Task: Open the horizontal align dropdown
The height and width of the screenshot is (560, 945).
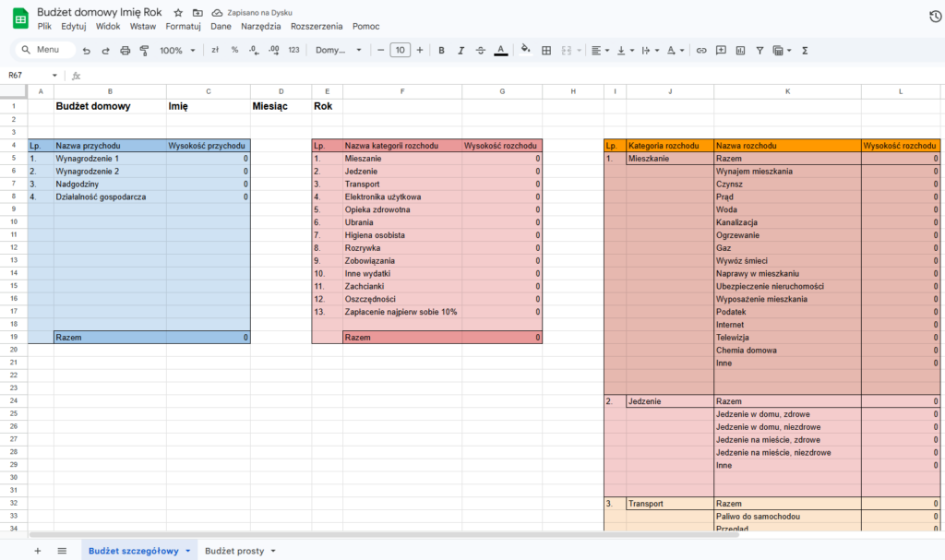Action: (x=599, y=51)
